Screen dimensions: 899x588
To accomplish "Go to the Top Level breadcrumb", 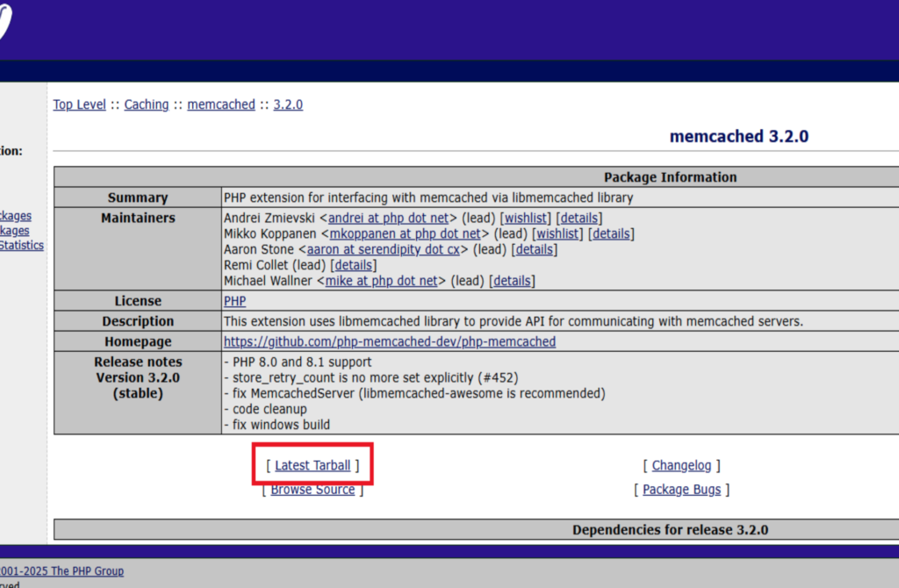I will 79,104.
